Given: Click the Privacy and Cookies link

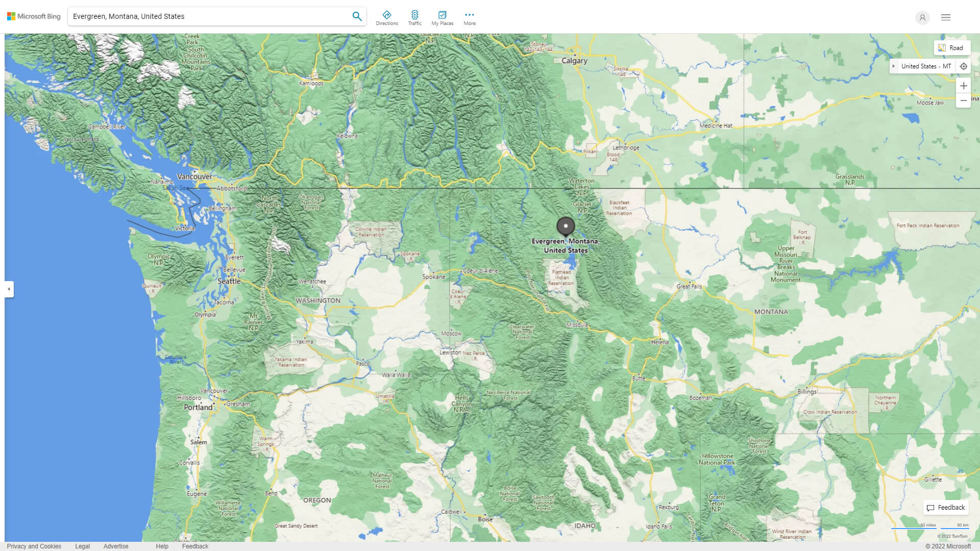Looking at the screenshot, I should click(x=34, y=546).
